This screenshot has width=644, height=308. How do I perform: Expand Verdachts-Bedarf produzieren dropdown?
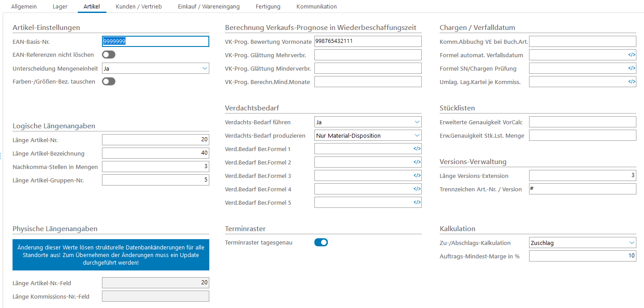point(368,135)
